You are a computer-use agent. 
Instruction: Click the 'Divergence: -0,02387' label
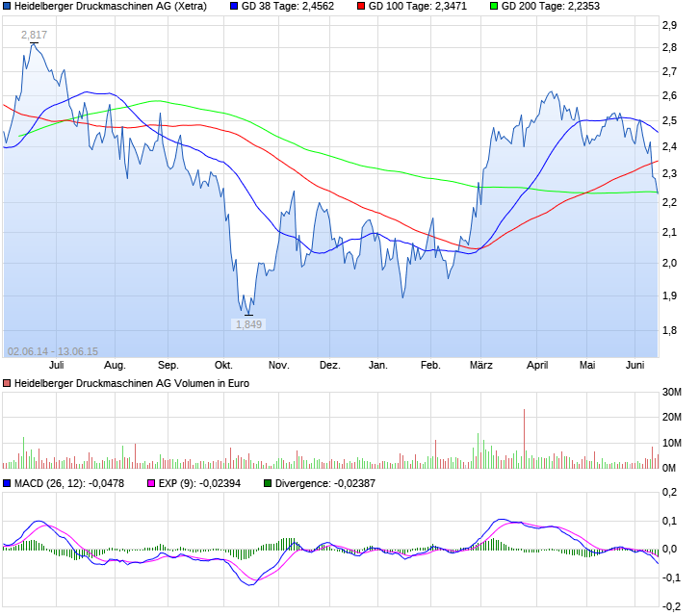coord(325,483)
